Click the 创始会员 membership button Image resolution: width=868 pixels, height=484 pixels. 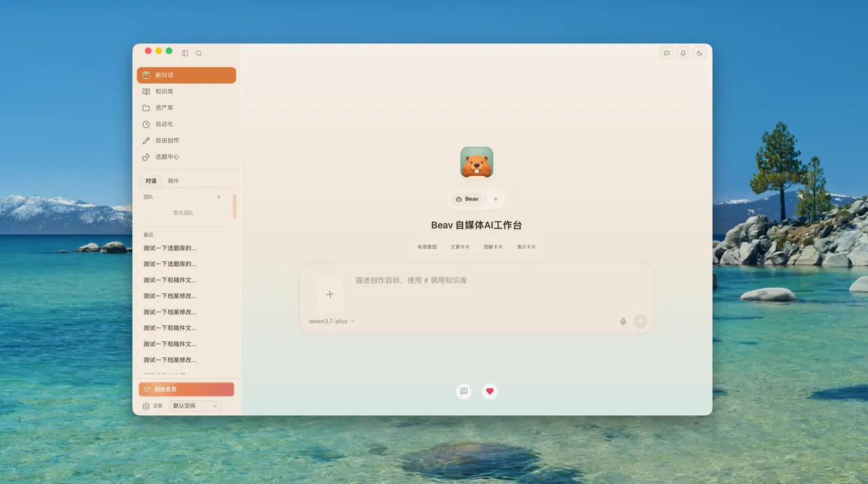[186, 389]
